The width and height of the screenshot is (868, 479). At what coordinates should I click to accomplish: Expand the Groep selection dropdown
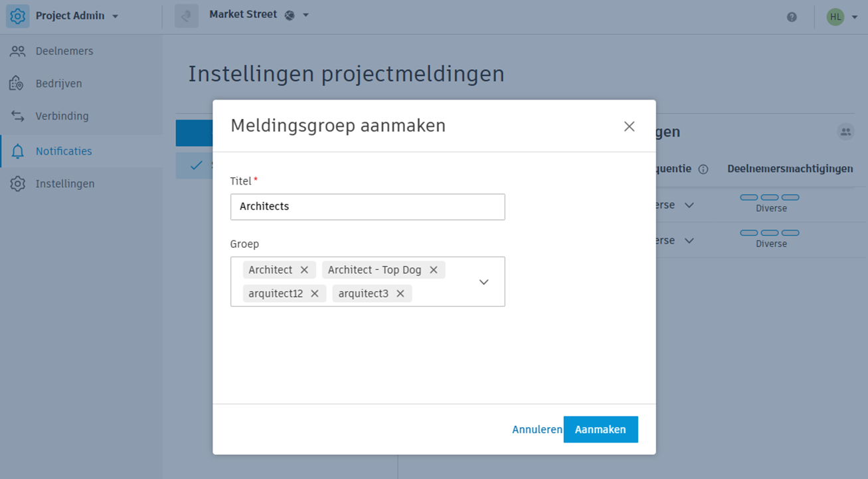tap(483, 282)
